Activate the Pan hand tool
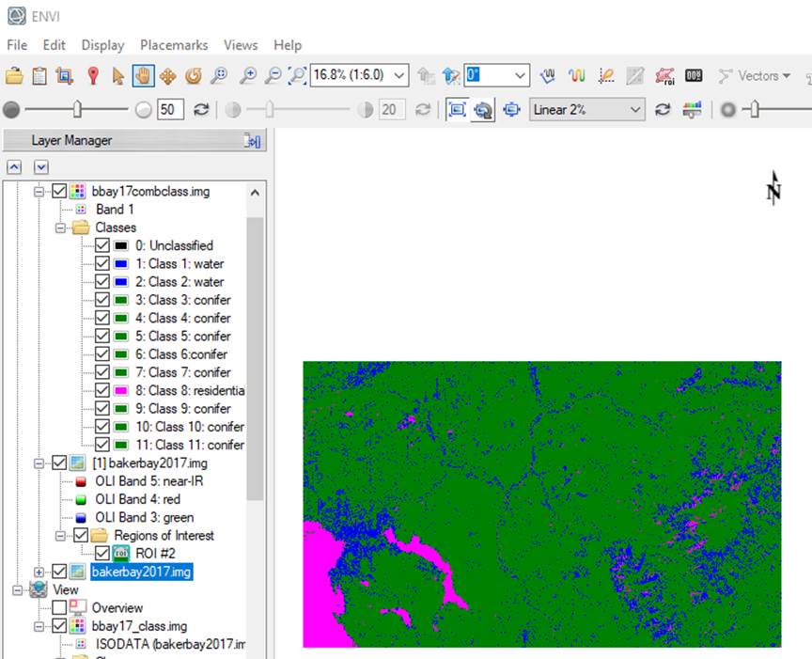The height and width of the screenshot is (659, 812). (x=143, y=75)
